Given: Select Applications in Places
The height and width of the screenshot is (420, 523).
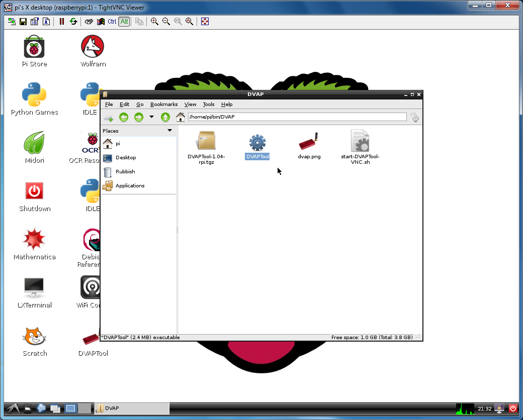Looking at the screenshot, I should click(x=138, y=186).
